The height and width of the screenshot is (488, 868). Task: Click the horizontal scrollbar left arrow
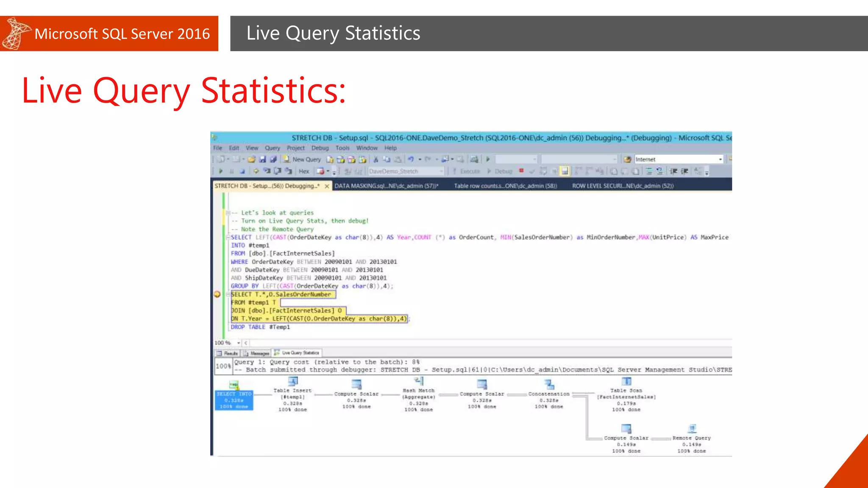click(x=246, y=343)
